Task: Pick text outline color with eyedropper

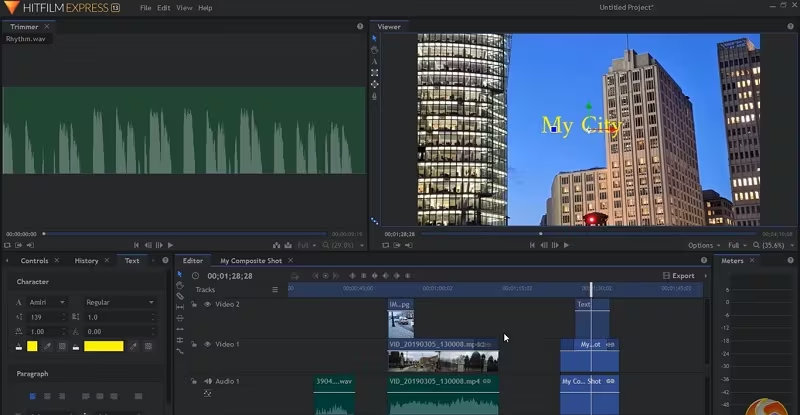Action: tap(133, 346)
